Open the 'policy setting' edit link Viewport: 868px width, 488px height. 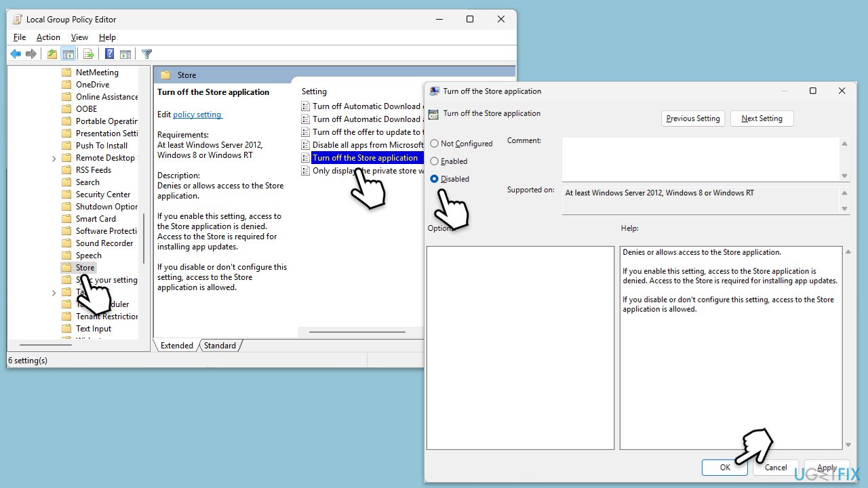coord(197,115)
